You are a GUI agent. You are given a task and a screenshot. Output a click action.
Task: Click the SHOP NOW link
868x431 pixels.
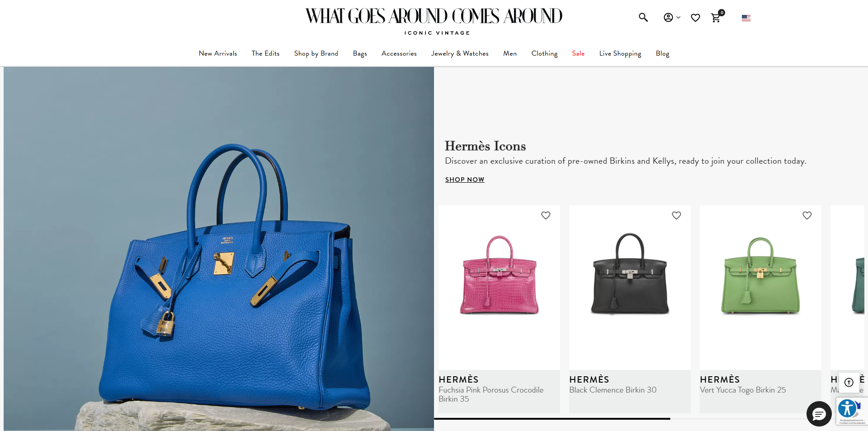click(465, 180)
